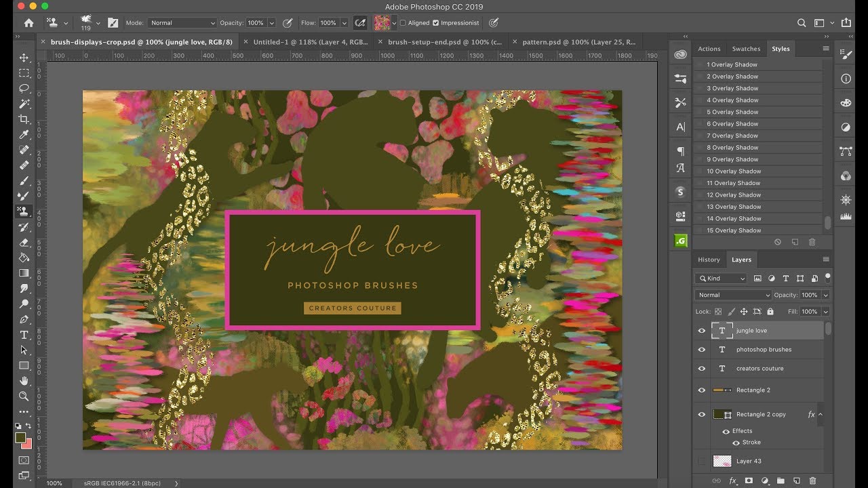Open the Flow value dropdown
Screen dimensions: 868x488
click(344, 22)
